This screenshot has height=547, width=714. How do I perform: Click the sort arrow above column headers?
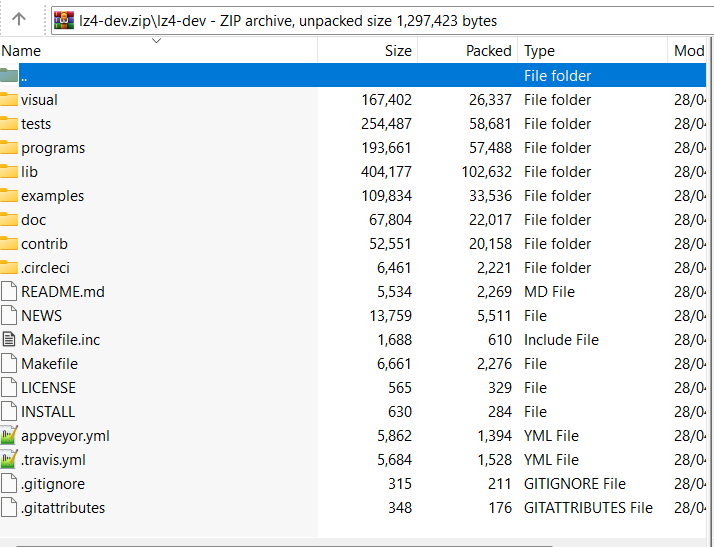[x=156, y=41]
